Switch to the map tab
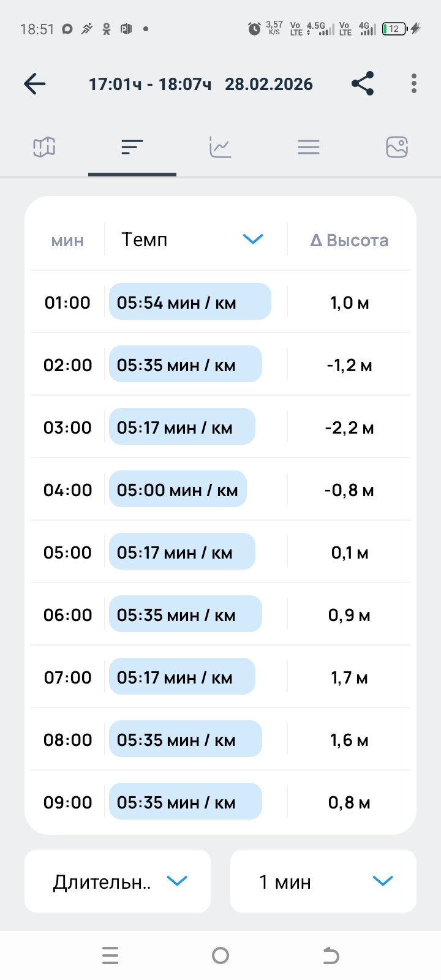This screenshot has height=980, width=441. [x=44, y=147]
